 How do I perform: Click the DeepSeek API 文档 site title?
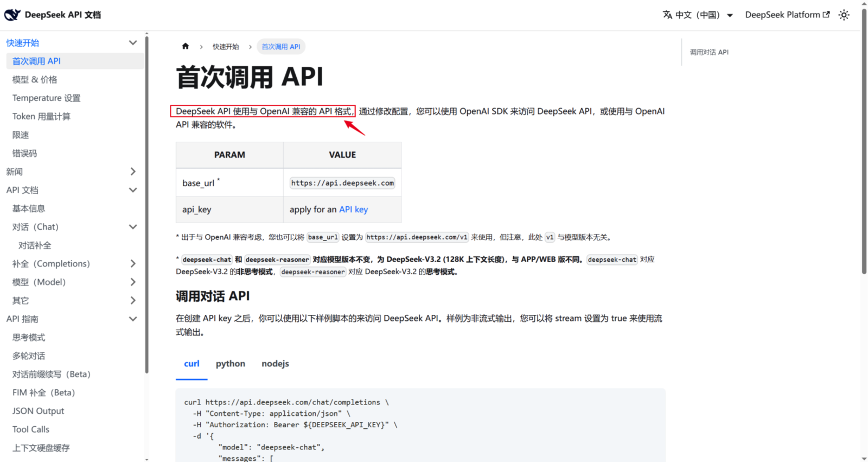[x=63, y=15]
